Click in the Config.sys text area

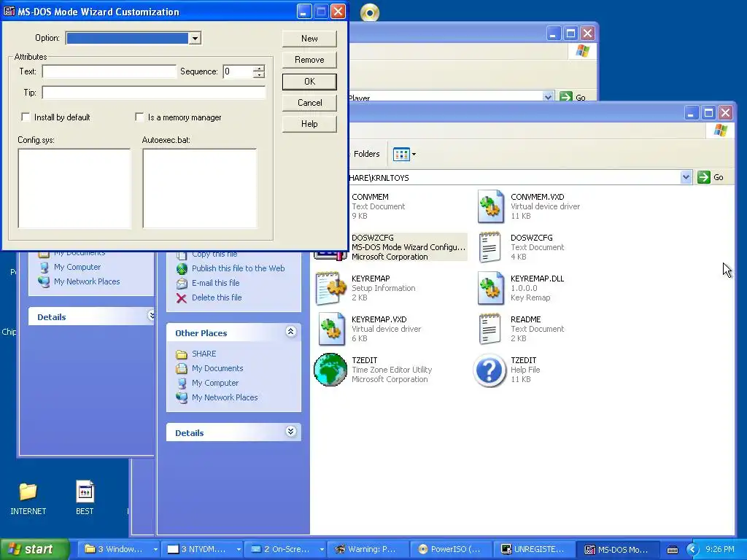[74, 189]
